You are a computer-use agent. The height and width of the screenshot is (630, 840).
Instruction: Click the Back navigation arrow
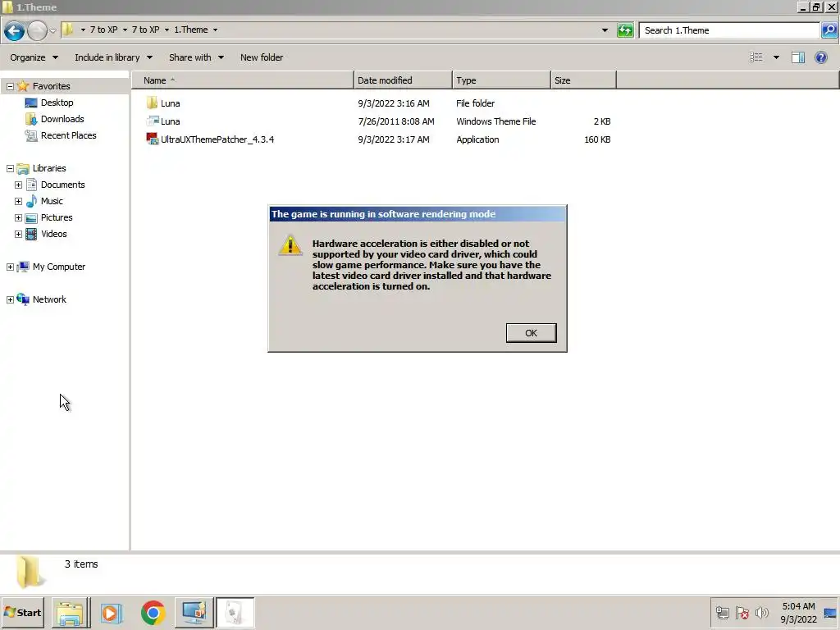coord(15,30)
